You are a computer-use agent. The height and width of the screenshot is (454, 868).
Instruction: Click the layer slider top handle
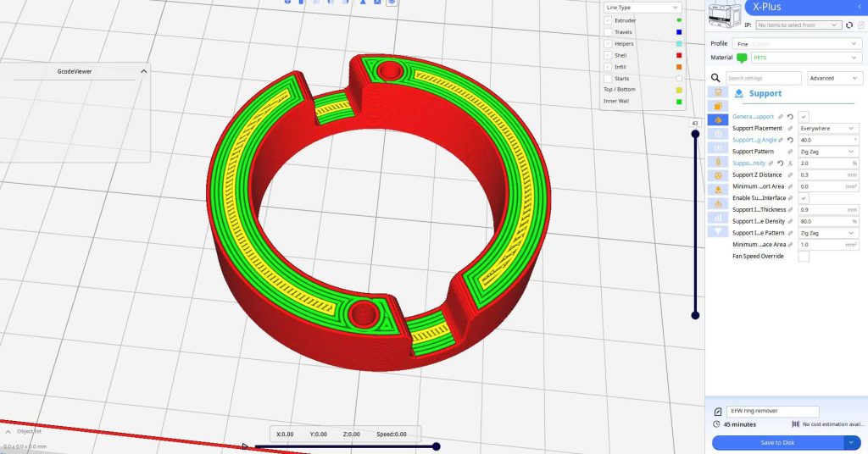point(695,134)
